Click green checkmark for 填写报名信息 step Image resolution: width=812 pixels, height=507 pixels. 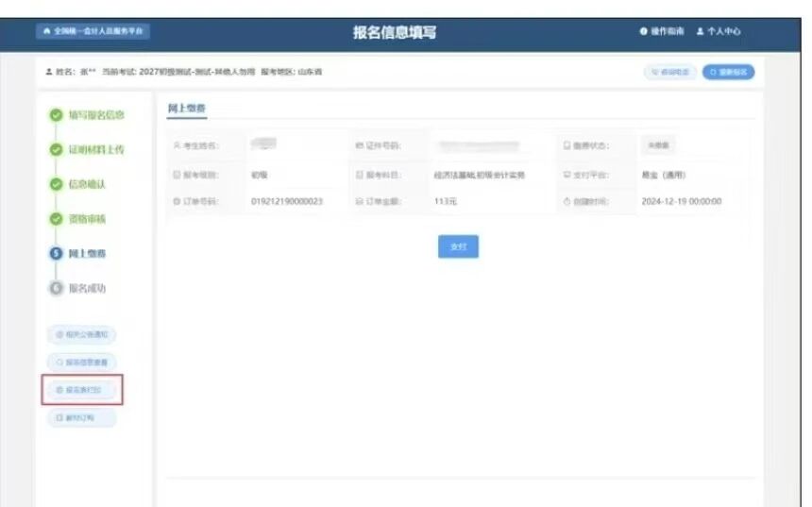click(56, 115)
